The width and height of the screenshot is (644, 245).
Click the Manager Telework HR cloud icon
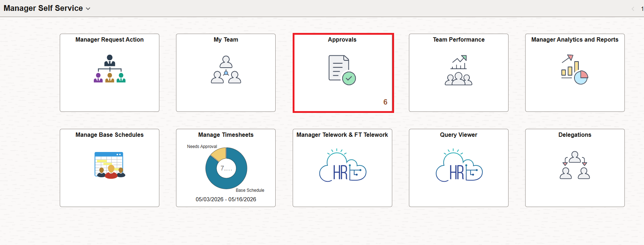pos(343,165)
